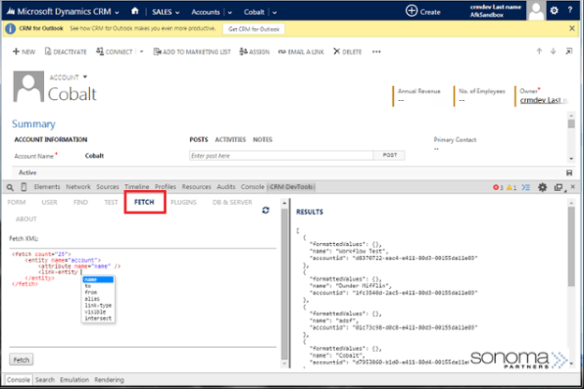Open the settings gear in the CRM header
This screenshot has width=584, height=389.
[x=554, y=10]
